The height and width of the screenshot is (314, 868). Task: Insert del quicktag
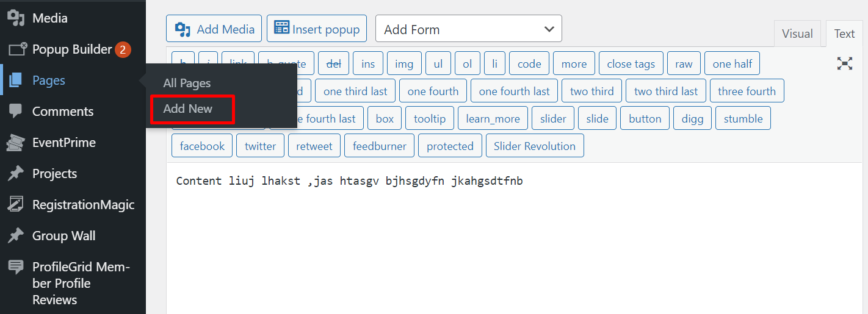pyautogui.click(x=334, y=64)
